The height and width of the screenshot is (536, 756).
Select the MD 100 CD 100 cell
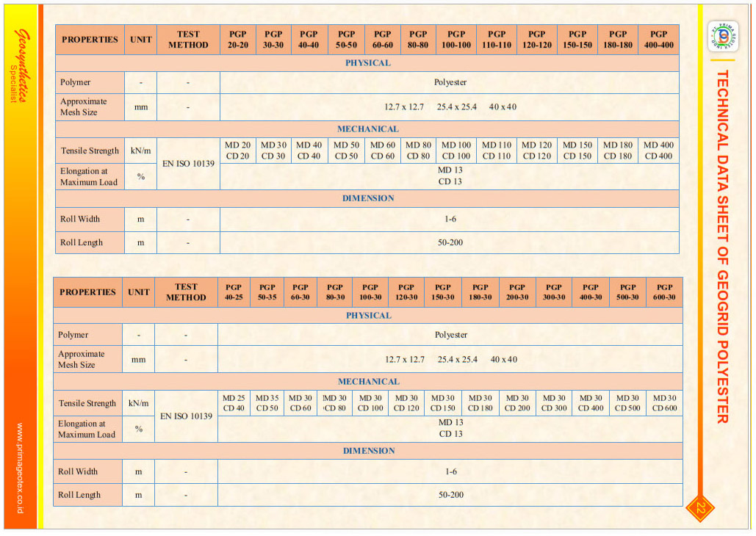(456, 151)
